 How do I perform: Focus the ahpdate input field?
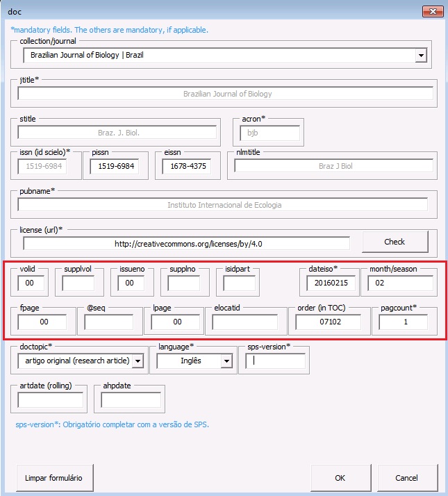coord(131,400)
